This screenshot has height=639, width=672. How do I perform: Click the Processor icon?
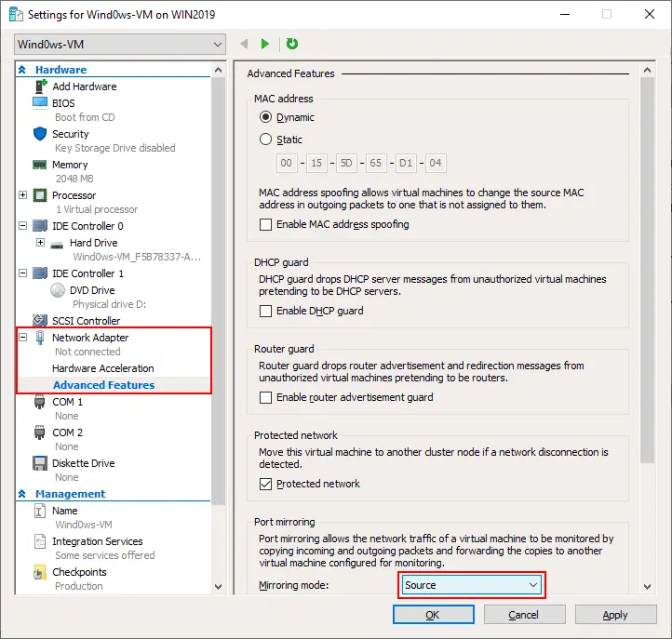tap(40, 195)
